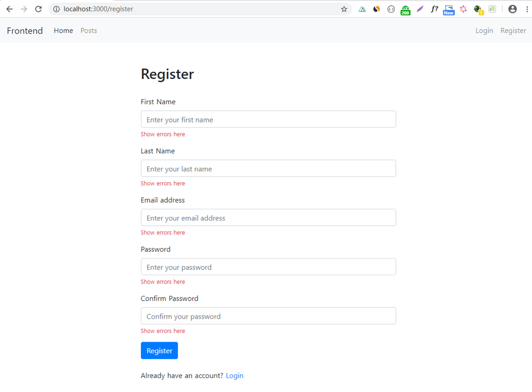Click the blue Register submit button

[x=159, y=350]
